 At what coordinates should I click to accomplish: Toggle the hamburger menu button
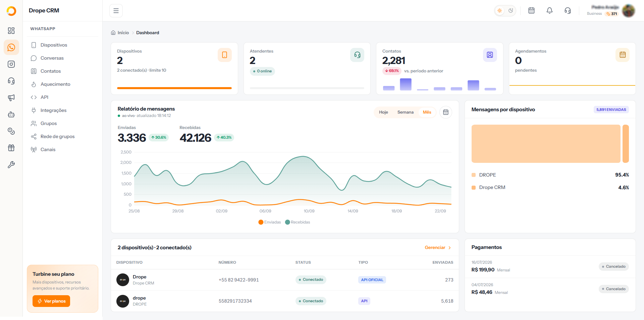coord(116,11)
